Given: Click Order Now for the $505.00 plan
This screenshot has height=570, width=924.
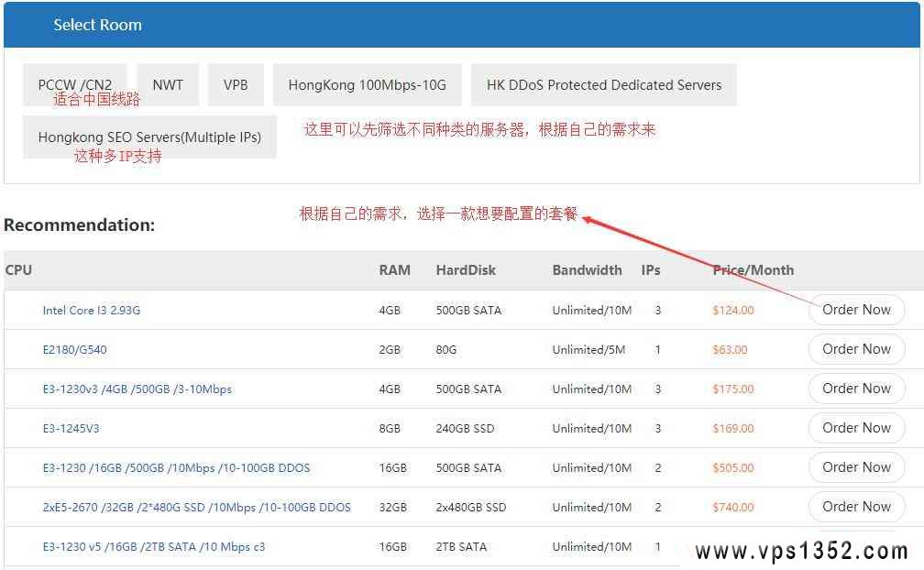Looking at the screenshot, I should coord(856,467).
